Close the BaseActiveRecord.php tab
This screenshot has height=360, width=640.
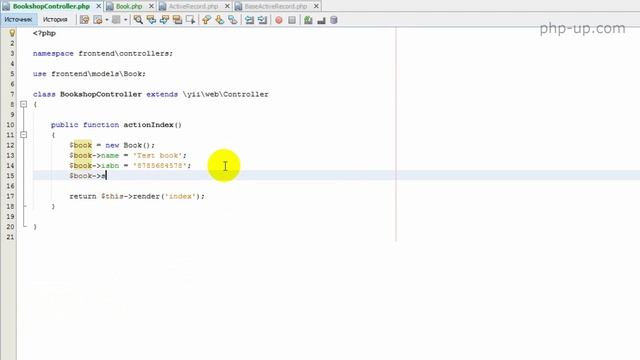pos(316,7)
